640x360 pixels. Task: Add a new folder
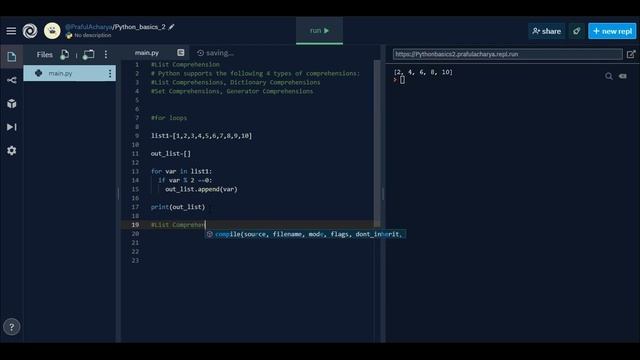coord(88,55)
